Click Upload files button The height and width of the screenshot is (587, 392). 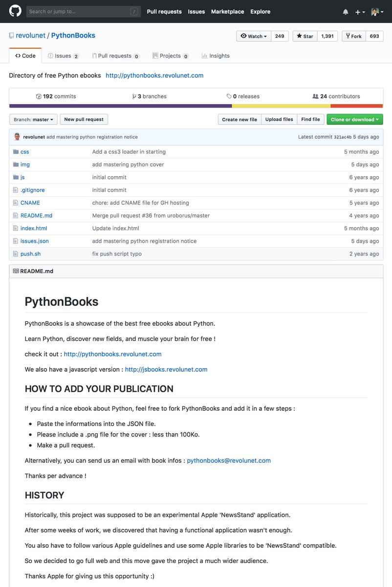(279, 119)
